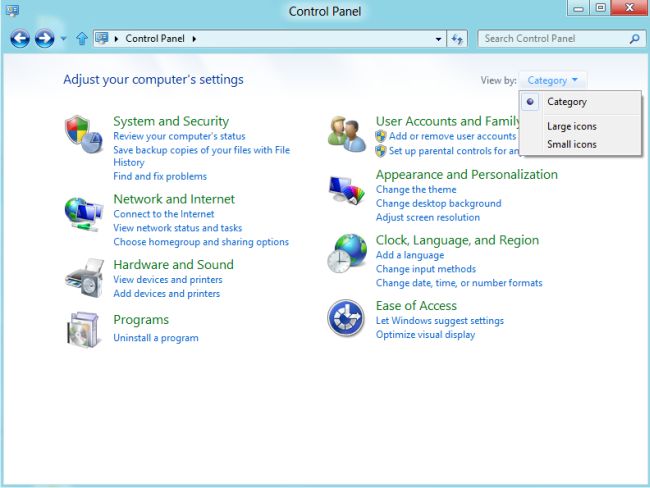This screenshot has height=488, width=650.
Task: Click Set up parental controls text
Action: point(454,151)
